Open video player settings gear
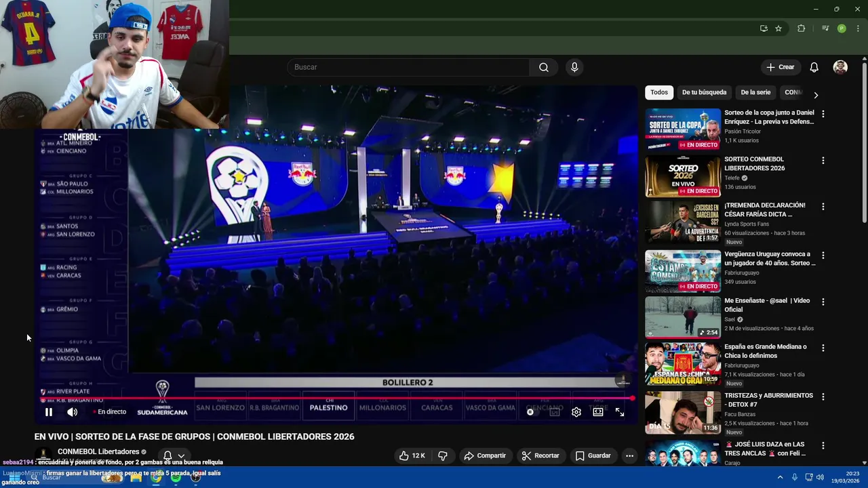The height and width of the screenshot is (488, 868). pos(576,412)
